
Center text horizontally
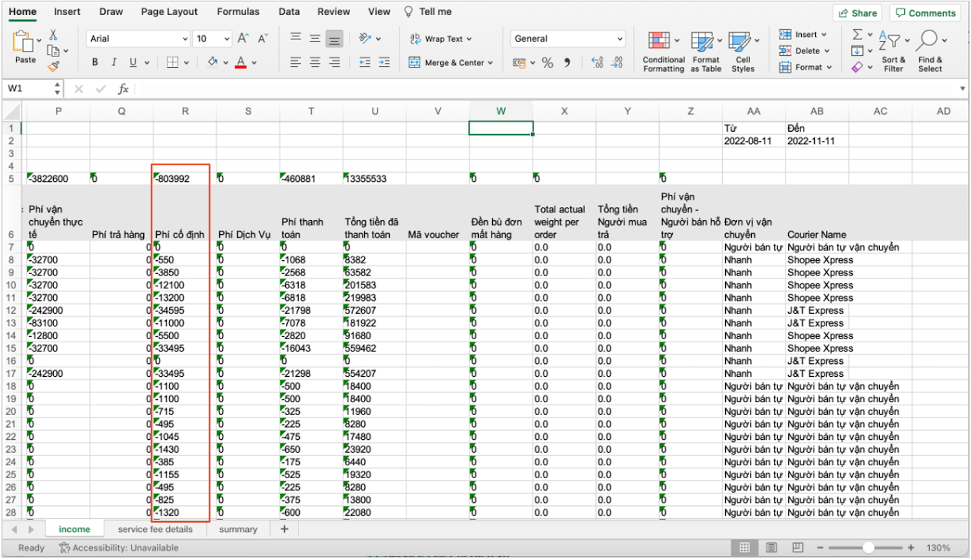point(315,62)
